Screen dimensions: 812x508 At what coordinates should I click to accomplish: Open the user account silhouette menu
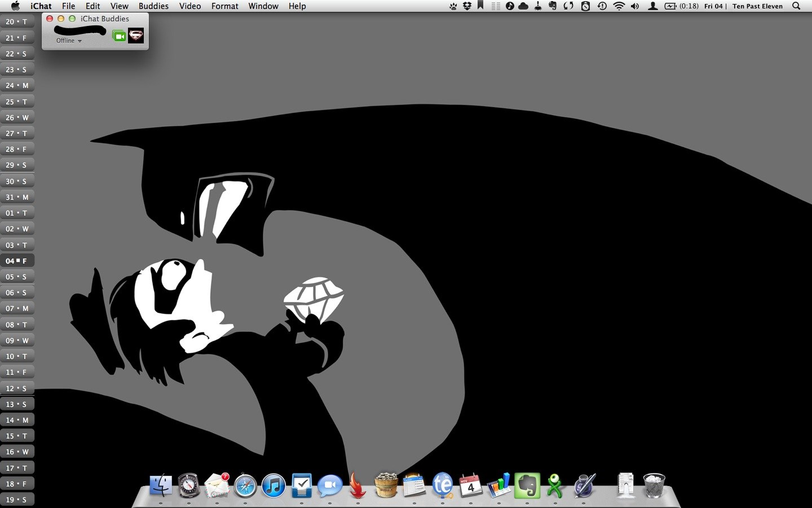click(x=652, y=6)
